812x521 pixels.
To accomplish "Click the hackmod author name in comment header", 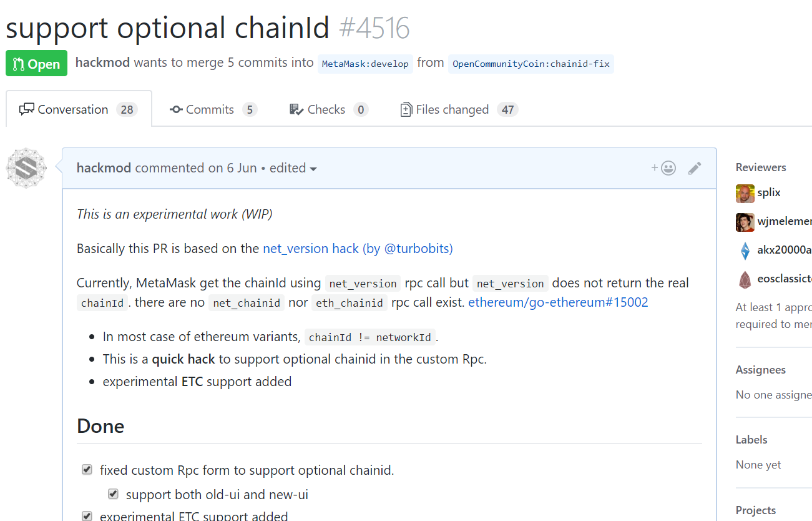I will 104,168.
